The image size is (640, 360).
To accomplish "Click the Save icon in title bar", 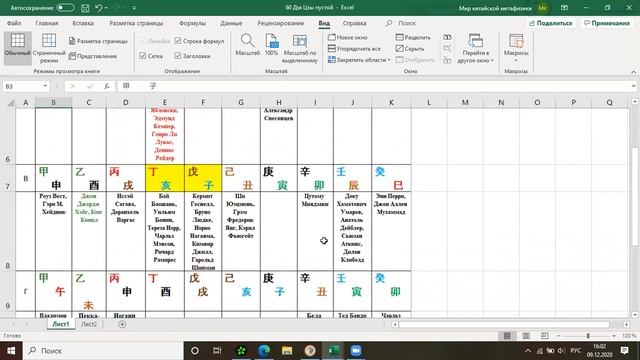I will tap(85, 8).
